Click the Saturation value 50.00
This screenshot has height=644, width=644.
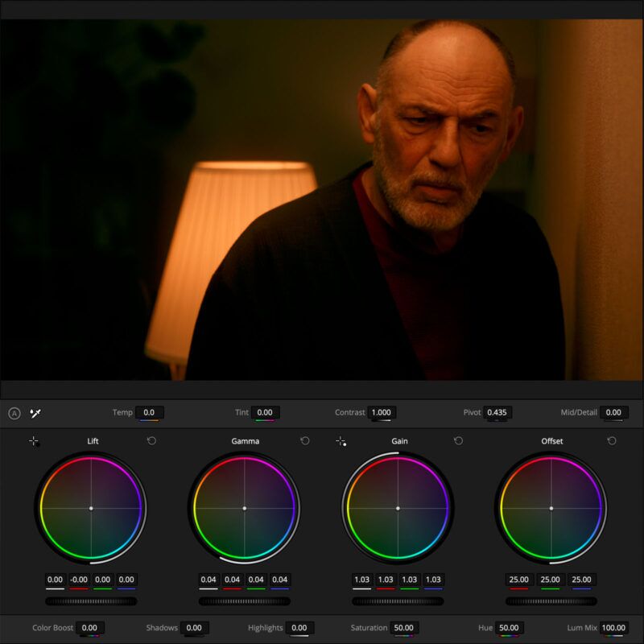tap(404, 628)
